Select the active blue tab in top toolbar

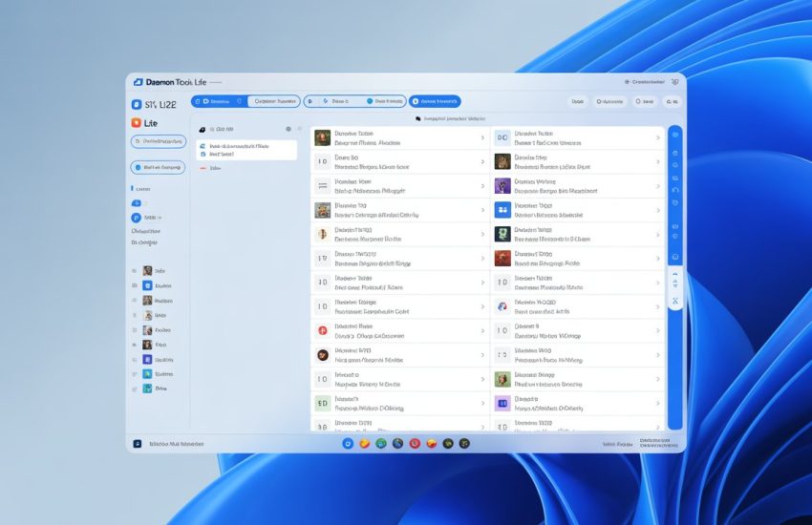219,101
